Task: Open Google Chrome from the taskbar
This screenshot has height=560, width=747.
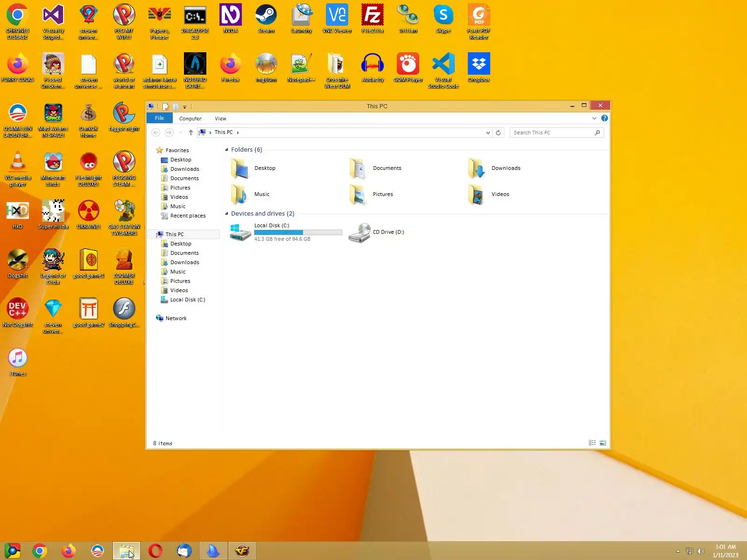Action: pyautogui.click(x=40, y=551)
